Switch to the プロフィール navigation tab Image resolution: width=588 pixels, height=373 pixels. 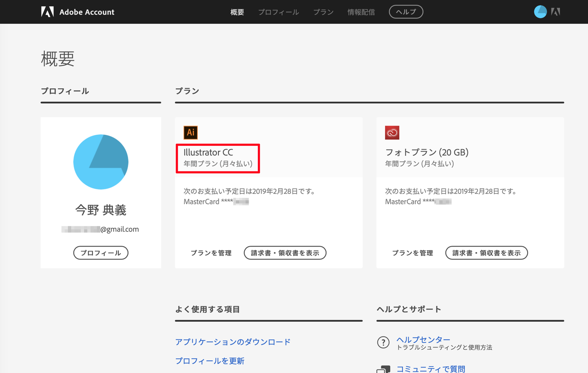(278, 12)
